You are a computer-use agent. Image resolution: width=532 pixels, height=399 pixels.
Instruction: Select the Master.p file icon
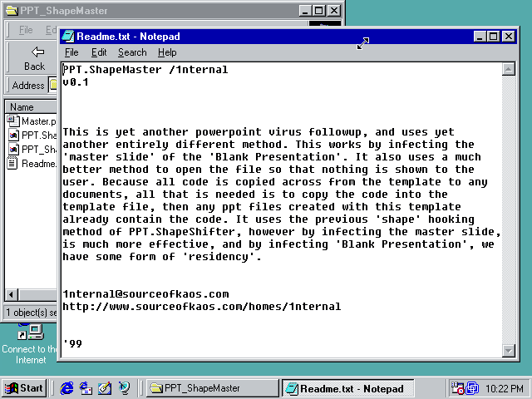(13, 121)
